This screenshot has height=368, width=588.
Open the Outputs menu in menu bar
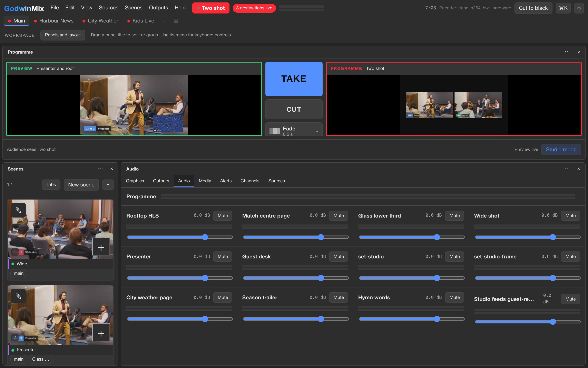coord(158,8)
